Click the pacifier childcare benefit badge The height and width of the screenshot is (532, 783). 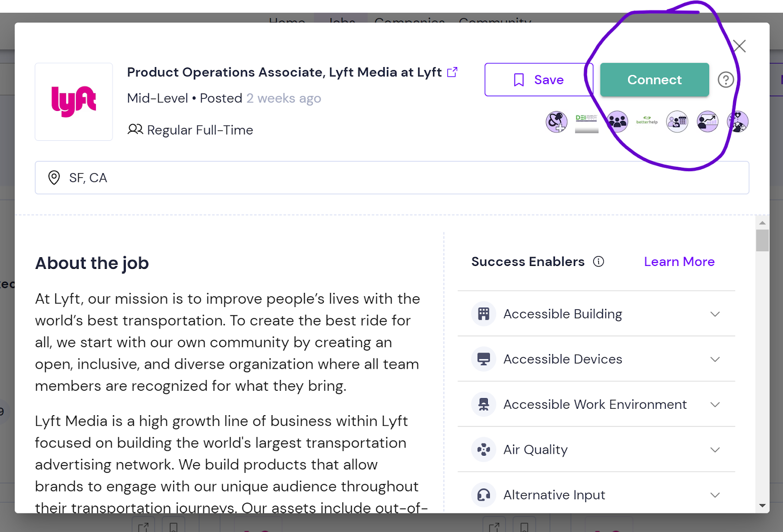[556, 122]
